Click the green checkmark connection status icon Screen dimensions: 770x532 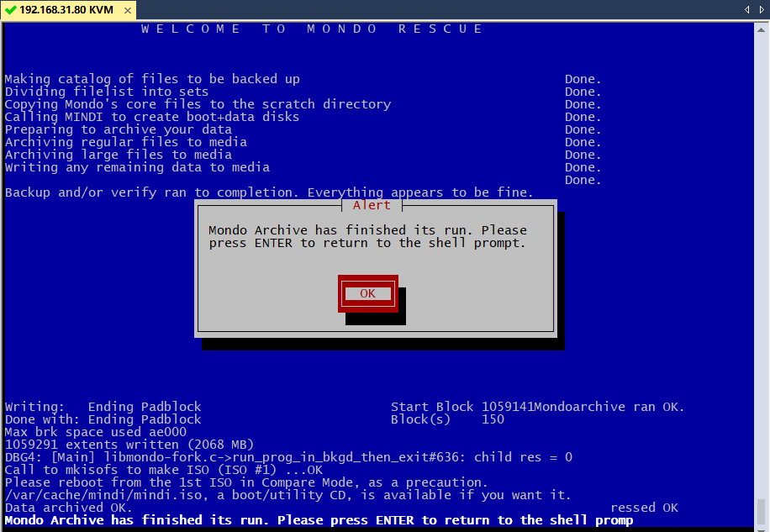point(10,8)
